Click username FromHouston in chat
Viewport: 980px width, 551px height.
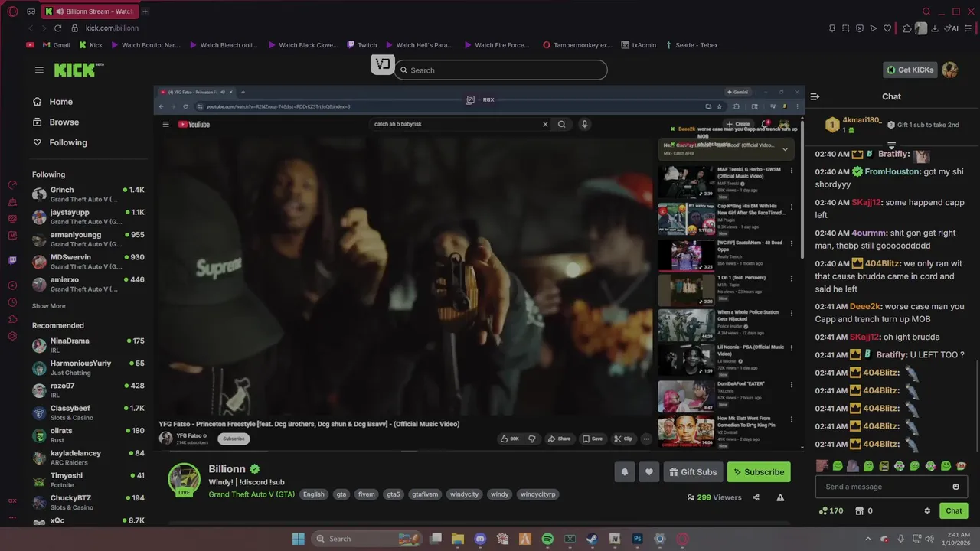pyautogui.click(x=892, y=171)
